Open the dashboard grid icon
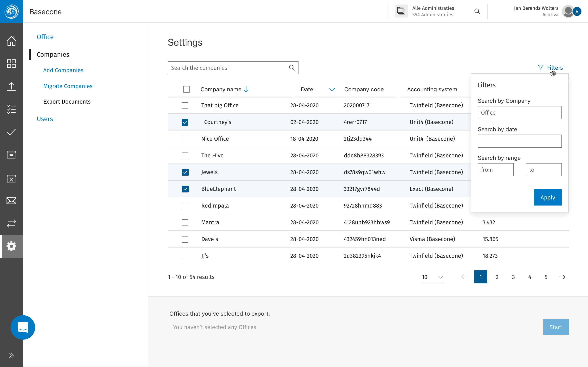This screenshot has height=367, width=588. 11,64
